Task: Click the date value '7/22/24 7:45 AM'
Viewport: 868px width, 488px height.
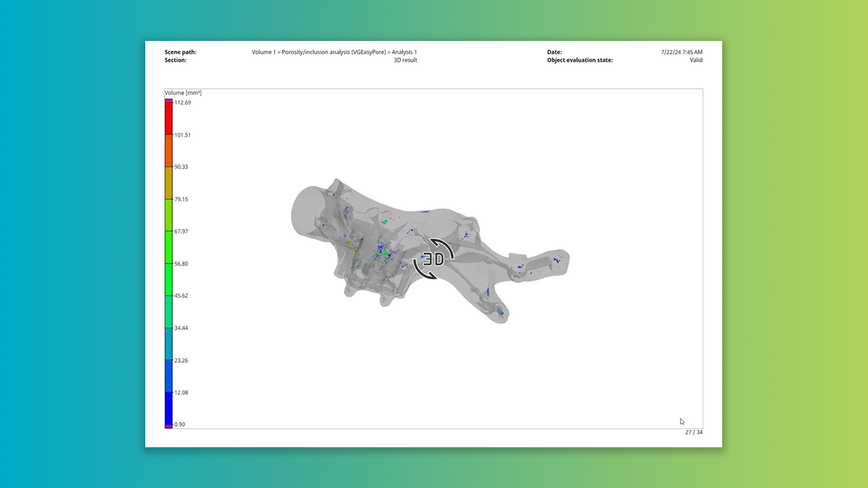Action: click(x=682, y=52)
